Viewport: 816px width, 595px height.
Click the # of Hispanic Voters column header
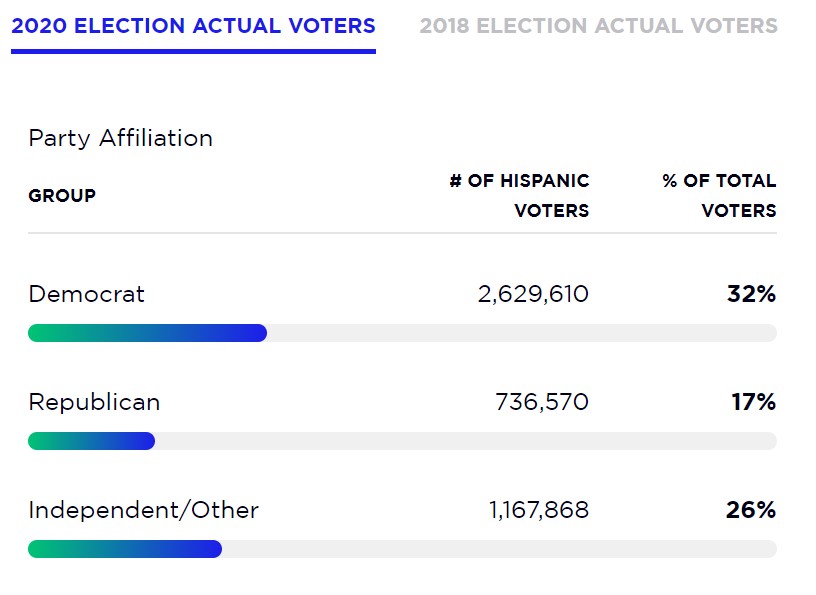pos(520,196)
